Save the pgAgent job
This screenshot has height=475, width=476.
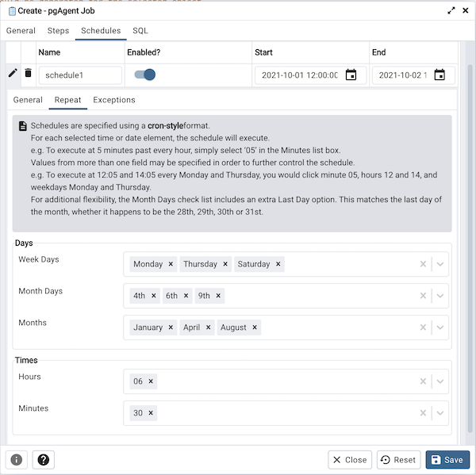(447, 460)
